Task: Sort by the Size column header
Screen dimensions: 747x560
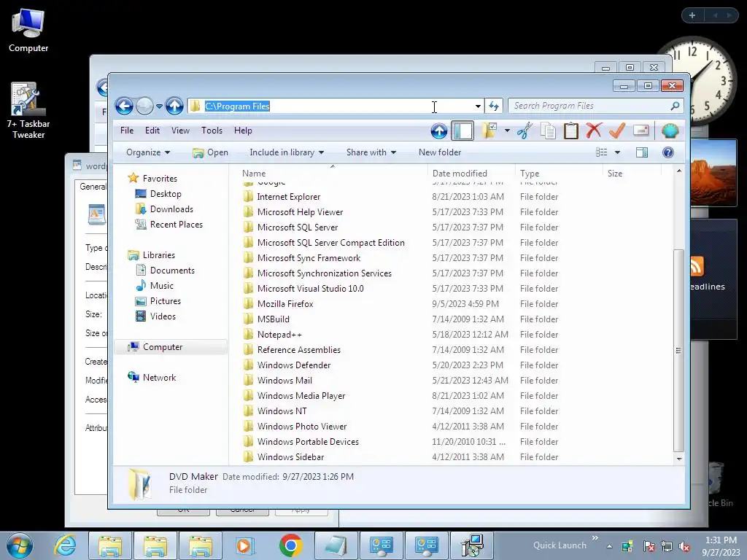Action: tap(632, 174)
